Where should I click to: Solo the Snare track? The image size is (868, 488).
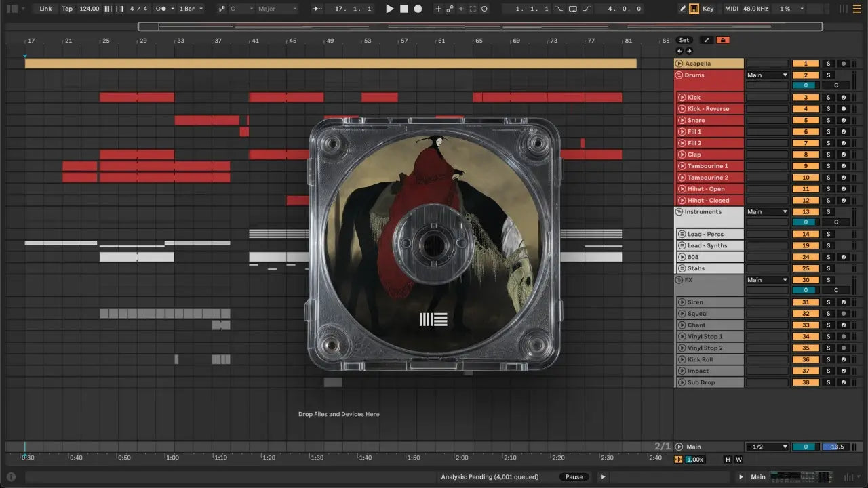pos(828,121)
